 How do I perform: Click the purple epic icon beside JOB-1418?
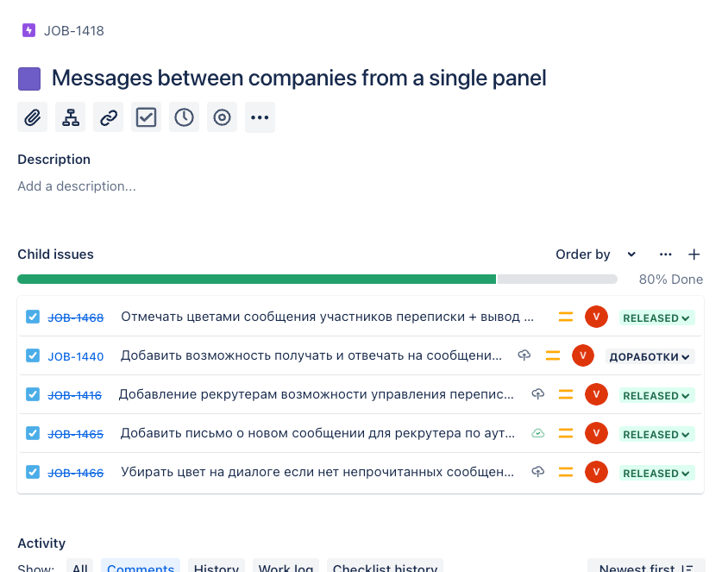[28, 31]
